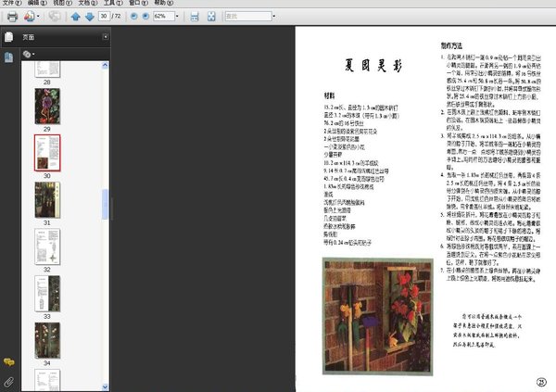The image size is (556, 392).
Task: Open the 编辑 (Edit) menu
Action: 37,3
